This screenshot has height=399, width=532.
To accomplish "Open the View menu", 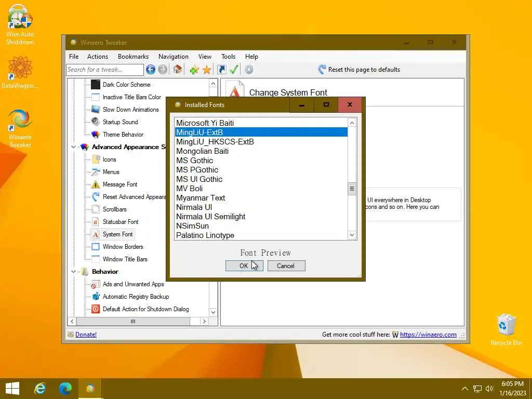I will 205,57.
